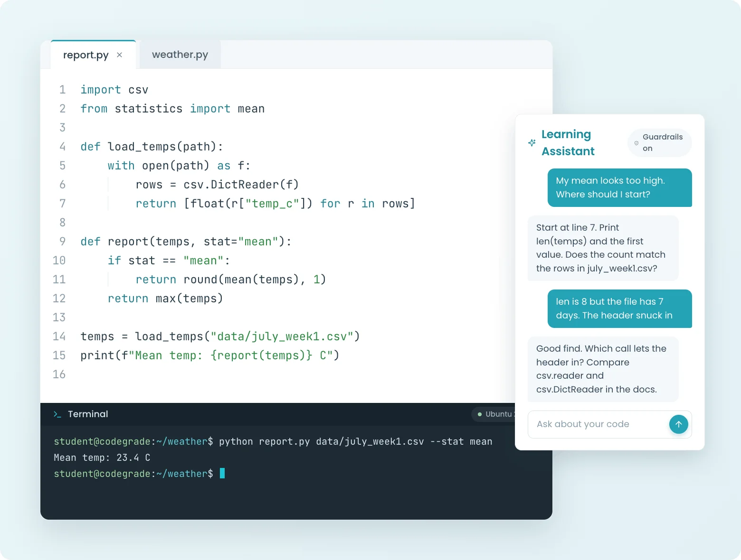This screenshot has height=560, width=741.
Task: Click the 'return max(temps)' line
Action: click(165, 299)
